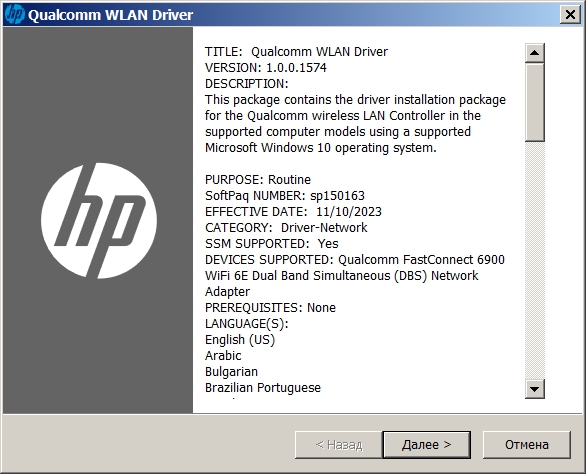Click the Отмена button
Screen dimensions: 586x474
coord(527,444)
